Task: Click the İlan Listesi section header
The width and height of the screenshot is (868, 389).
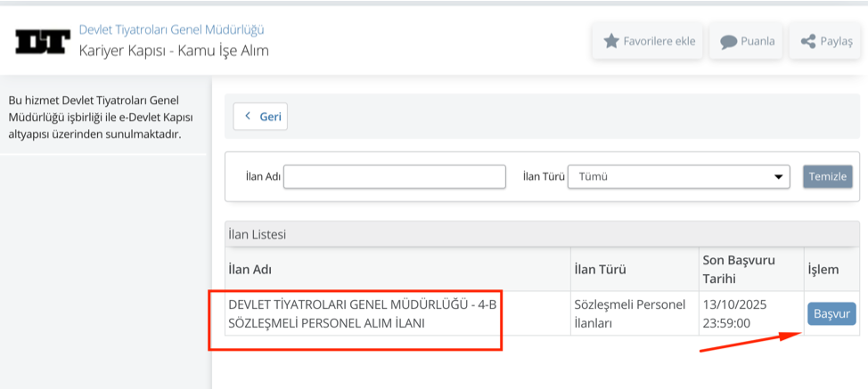Action: (258, 234)
